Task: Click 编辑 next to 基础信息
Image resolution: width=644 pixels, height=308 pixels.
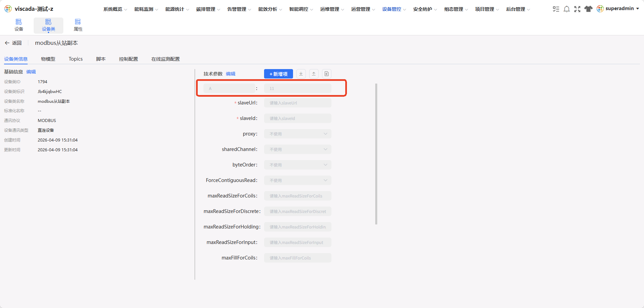Action: [x=31, y=72]
